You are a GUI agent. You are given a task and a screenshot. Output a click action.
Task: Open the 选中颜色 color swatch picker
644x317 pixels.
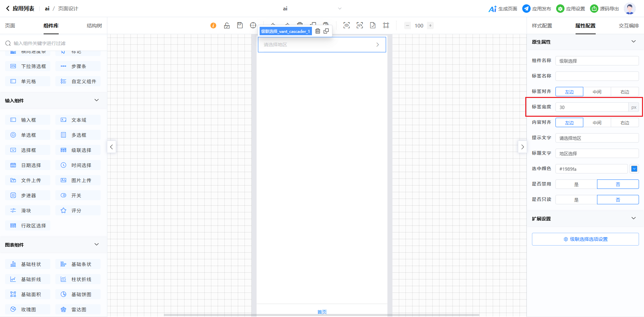pos(634,169)
